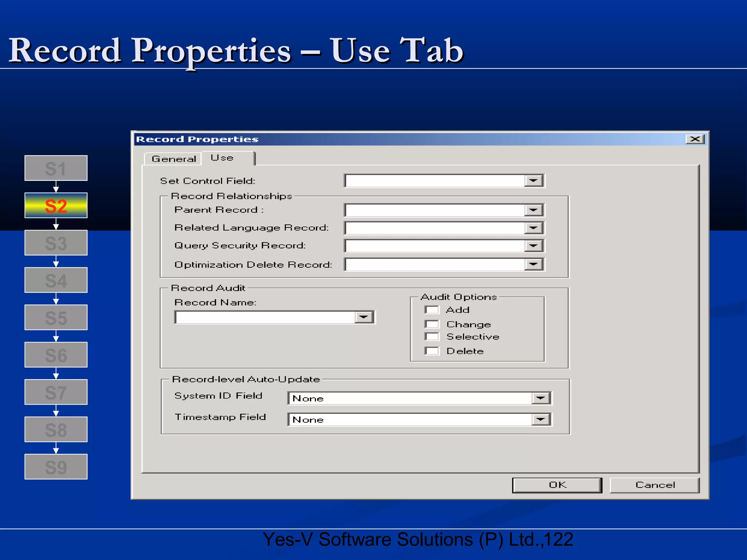Enable the Delete audit option
This screenshot has height=560, width=747.
point(432,351)
